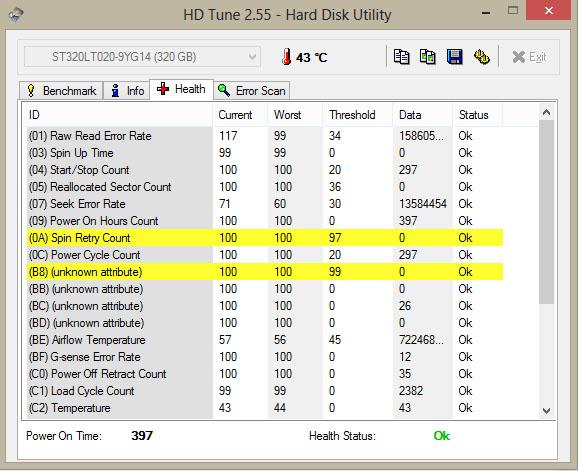
Task: Click the save floppy disk icon
Action: click(455, 57)
